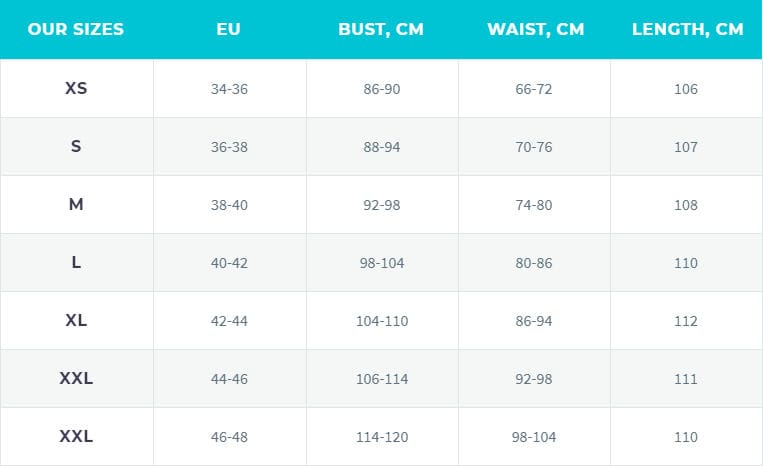Click the WAIST, CM header
The width and height of the screenshot is (763, 466).
[x=535, y=29]
